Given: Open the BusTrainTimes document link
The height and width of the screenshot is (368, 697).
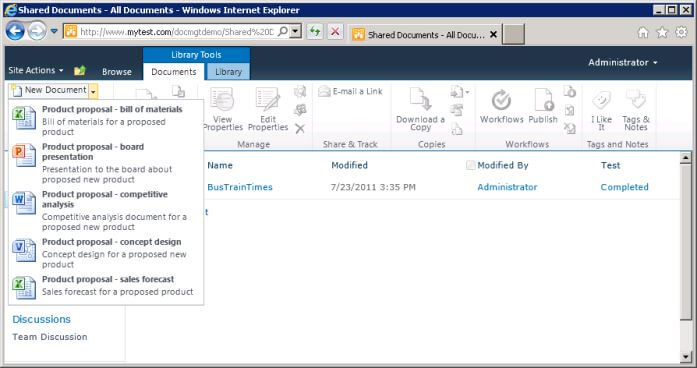Looking at the screenshot, I should tap(240, 187).
